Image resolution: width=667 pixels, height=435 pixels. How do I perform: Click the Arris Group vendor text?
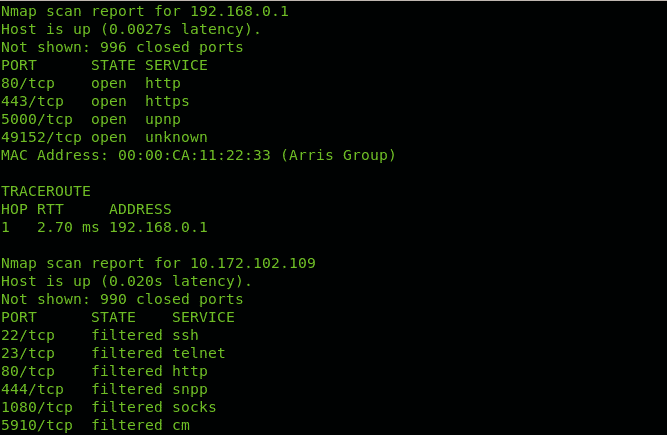click(339, 156)
